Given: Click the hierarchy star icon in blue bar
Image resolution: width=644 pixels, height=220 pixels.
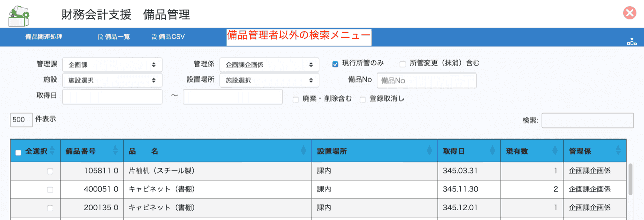Looking at the screenshot, I should tap(631, 42).
